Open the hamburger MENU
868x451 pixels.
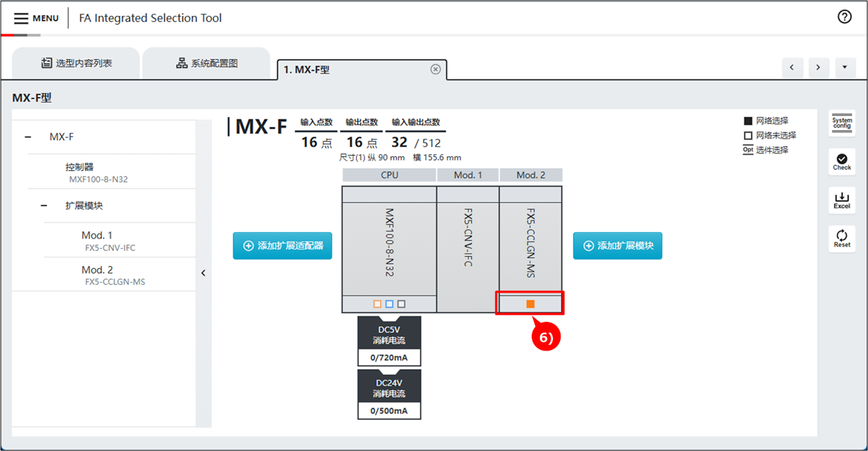(35, 18)
